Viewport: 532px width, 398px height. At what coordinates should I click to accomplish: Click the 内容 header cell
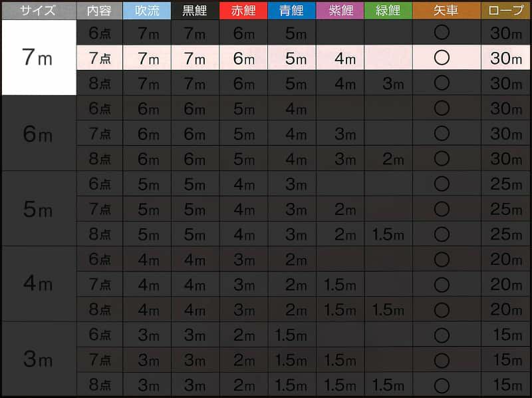coord(99,11)
